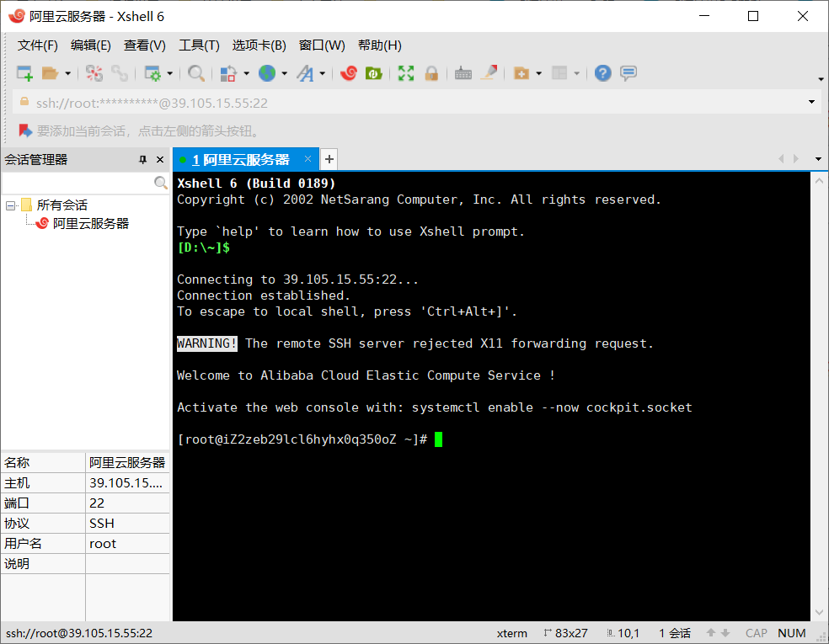829x644 pixels.
Task: Click the SSH protocol value cell
Action: tap(127, 524)
